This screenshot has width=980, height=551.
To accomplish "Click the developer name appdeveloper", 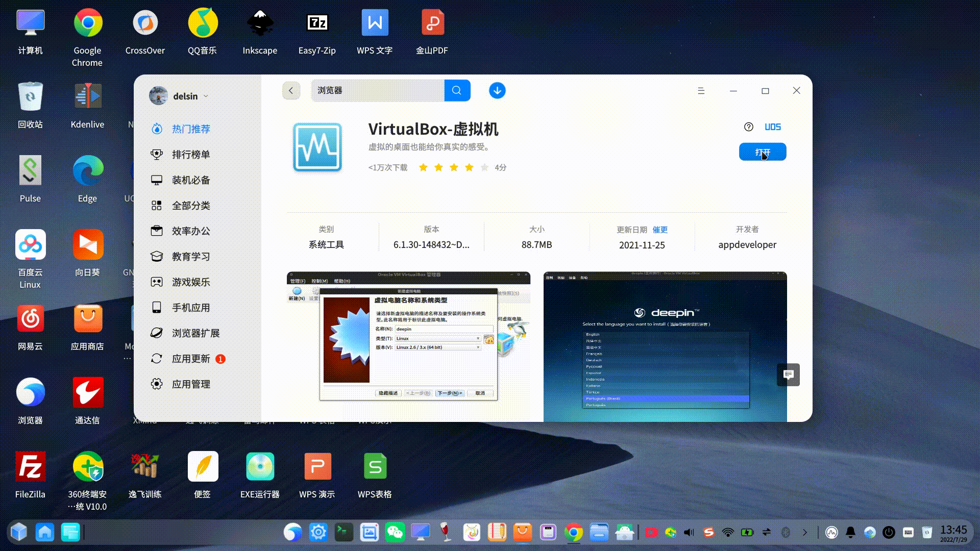I will [747, 245].
